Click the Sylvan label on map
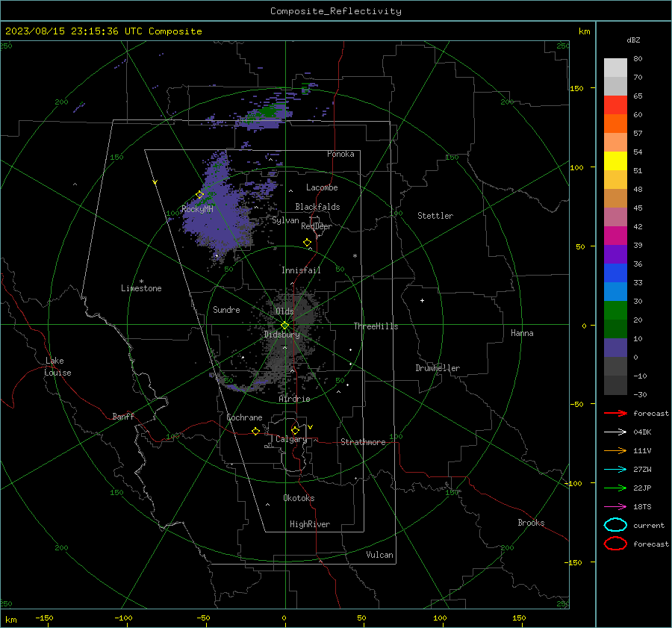The height and width of the screenshot is (628, 672). tap(285, 220)
